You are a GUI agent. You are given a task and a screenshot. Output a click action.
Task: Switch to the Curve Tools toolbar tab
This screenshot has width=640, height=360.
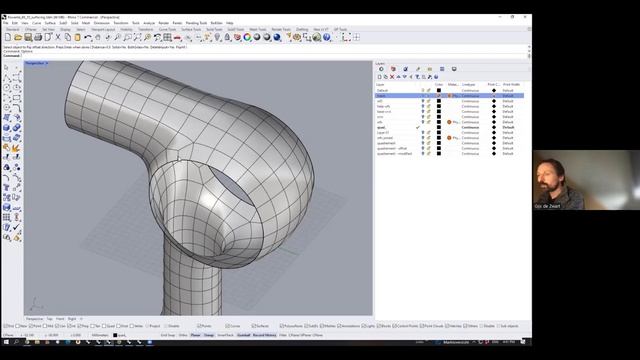[x=167, y=29]
